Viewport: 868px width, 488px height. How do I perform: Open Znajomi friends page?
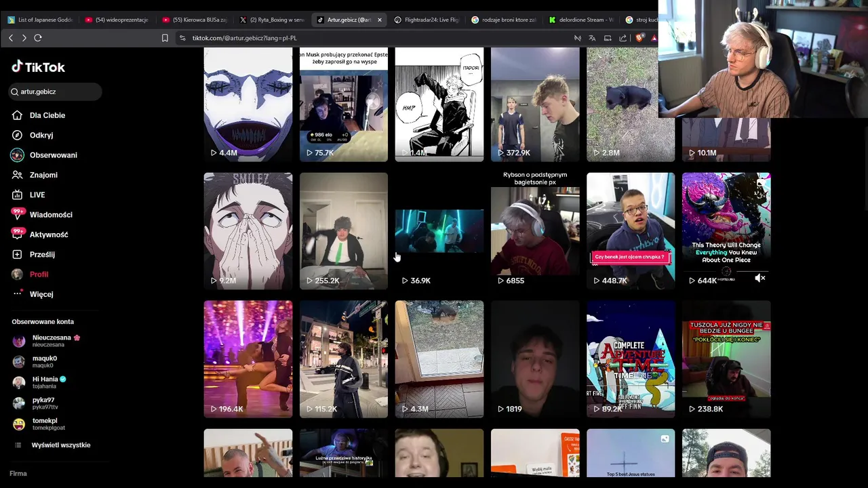43,175
